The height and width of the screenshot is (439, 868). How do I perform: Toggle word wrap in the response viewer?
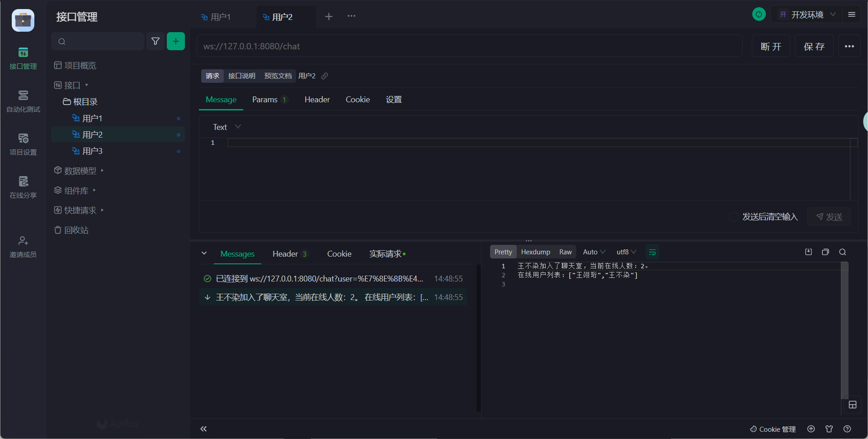(x=652, y=252)
